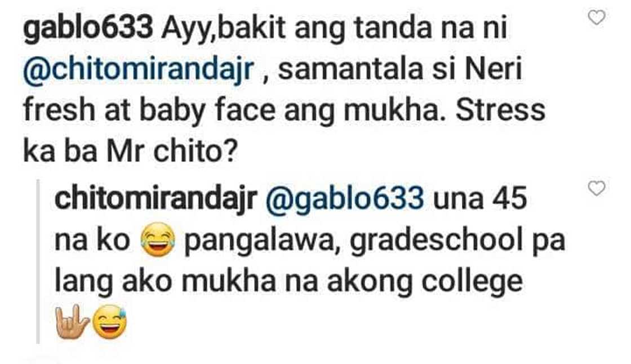Click the tears-of-joy emoji in the reply
The image size is (631, 364).
[x=158, y=240]
